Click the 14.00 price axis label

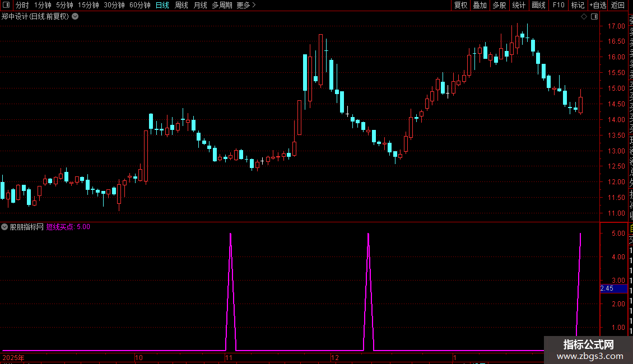coord(616,119)
